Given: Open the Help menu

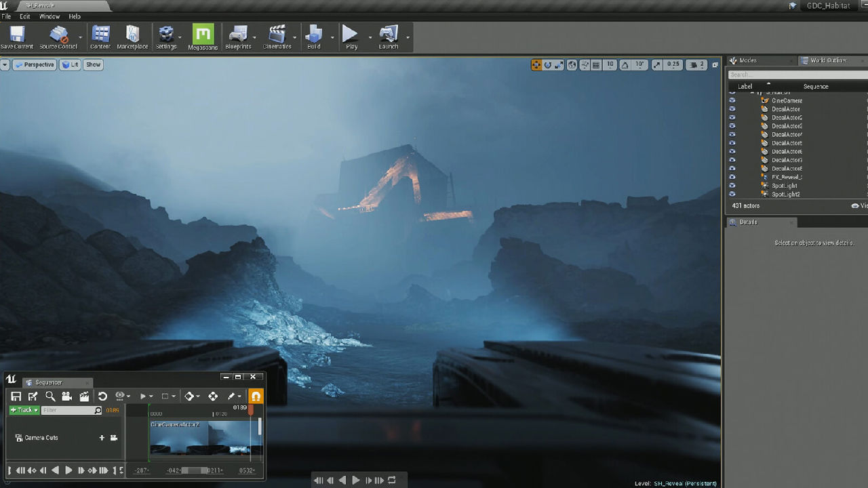Looking at the screenshot, I should (x=75, y=16).
